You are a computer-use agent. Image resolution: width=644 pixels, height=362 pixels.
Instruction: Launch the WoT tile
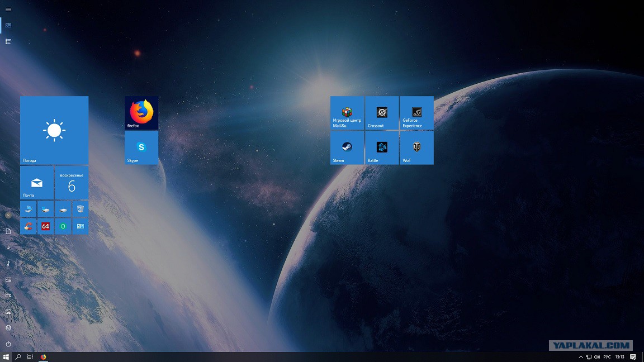click(x=417, y=147)
